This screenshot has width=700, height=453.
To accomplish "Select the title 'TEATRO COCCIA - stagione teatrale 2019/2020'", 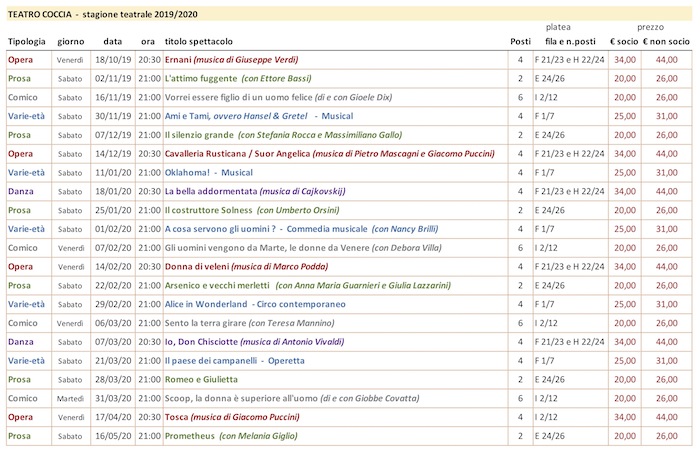I will click(103, 14).
